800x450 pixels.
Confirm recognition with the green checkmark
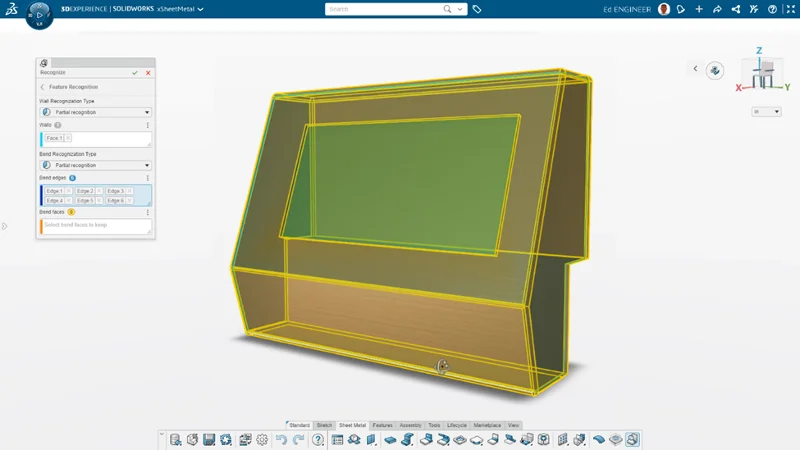(x=135, y=72)
